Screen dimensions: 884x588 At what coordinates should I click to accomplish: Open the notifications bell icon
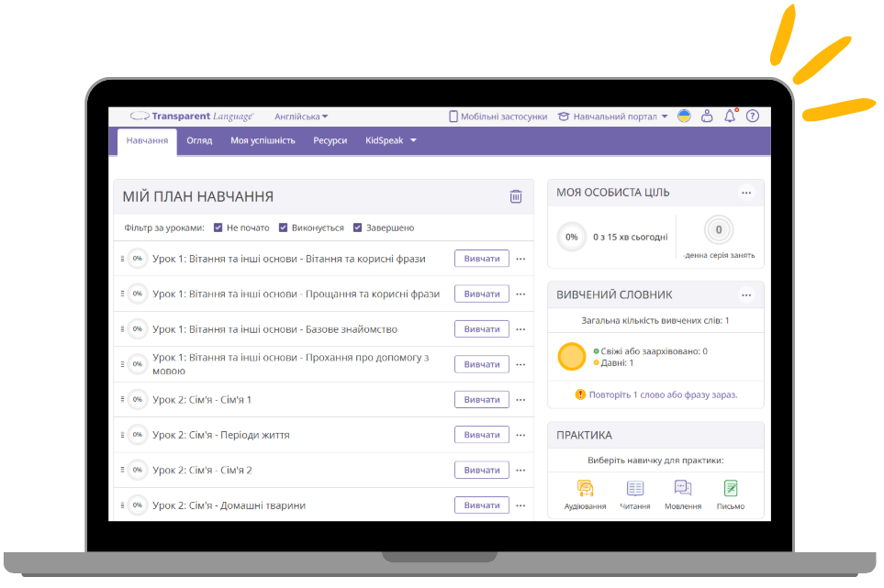(x=730, y=116)
